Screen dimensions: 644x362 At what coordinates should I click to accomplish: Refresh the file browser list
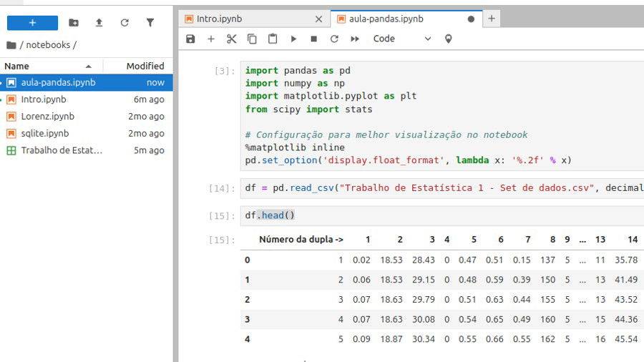tap(125, 23)
